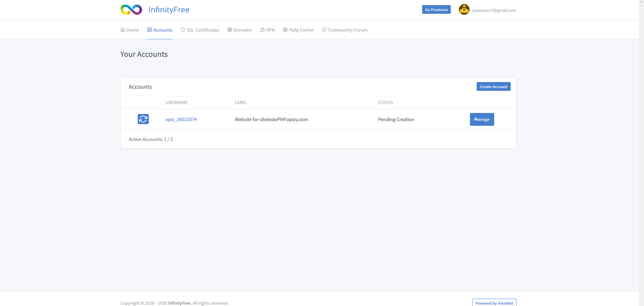Screen dimensions: 644x306
Task: Open Help Center via its icon
Action: coord(284,30)
